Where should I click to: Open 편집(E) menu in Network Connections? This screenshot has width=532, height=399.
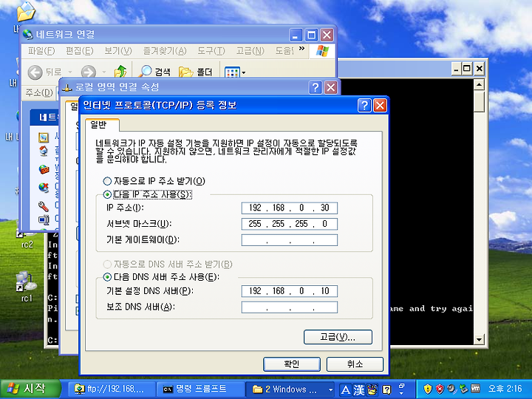[x=79, y=51]
